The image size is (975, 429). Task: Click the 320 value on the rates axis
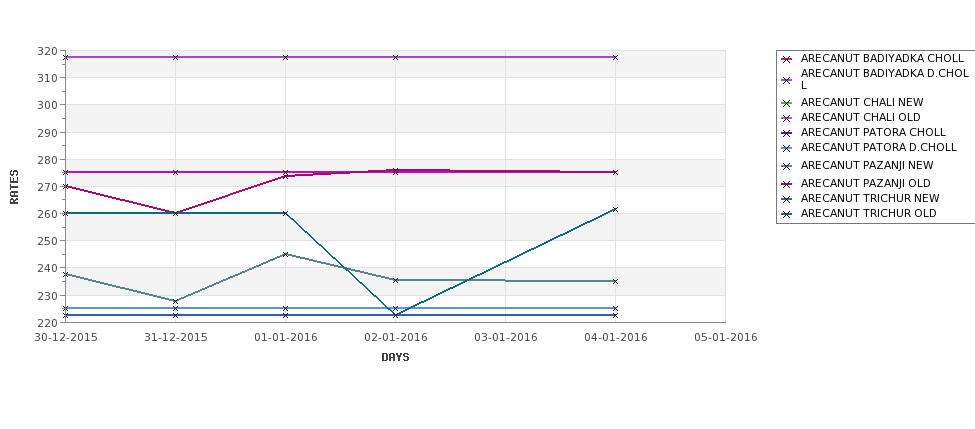tap(47, 51)
